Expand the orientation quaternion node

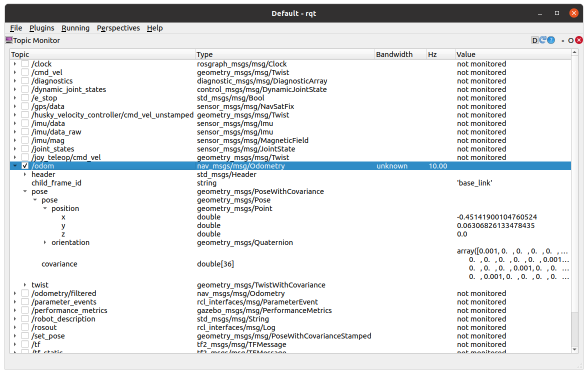[x=45, y=242]
